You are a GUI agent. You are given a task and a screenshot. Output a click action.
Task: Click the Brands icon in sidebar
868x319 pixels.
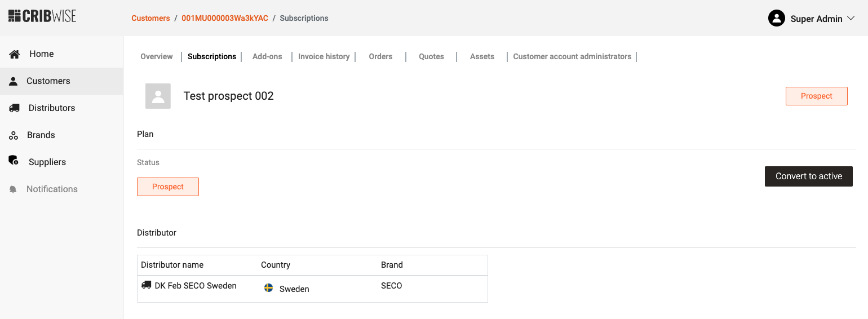[x=14, y=135]
